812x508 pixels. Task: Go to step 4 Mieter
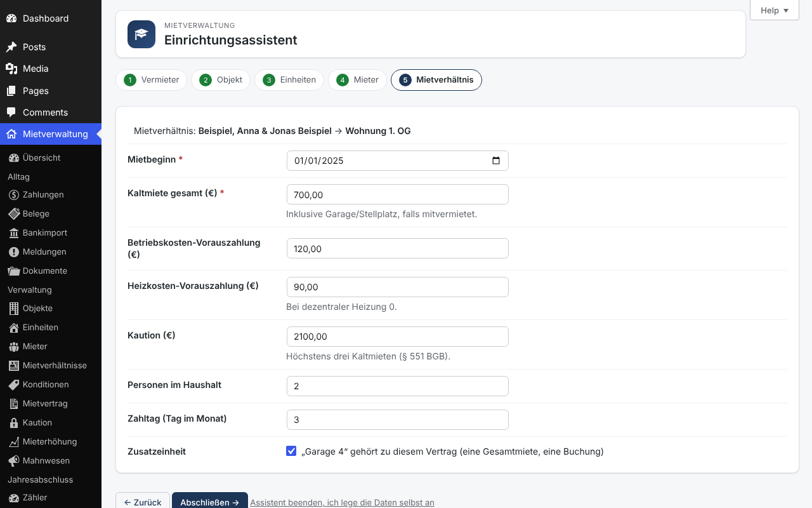coord(357,80)
